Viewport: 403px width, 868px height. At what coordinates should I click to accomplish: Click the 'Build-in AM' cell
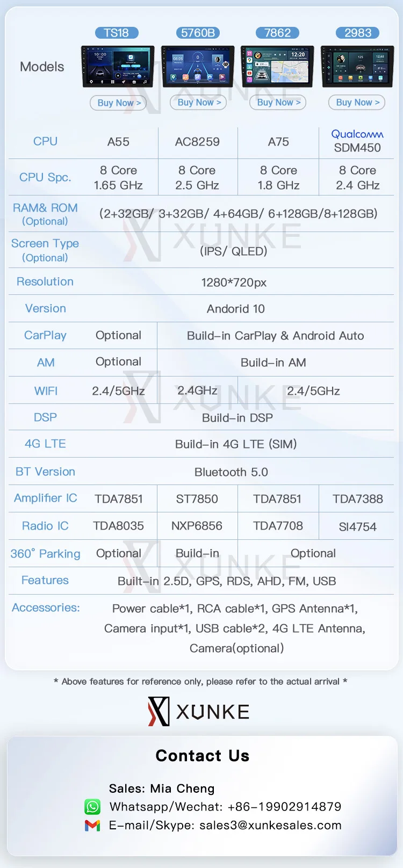[274, 363]
